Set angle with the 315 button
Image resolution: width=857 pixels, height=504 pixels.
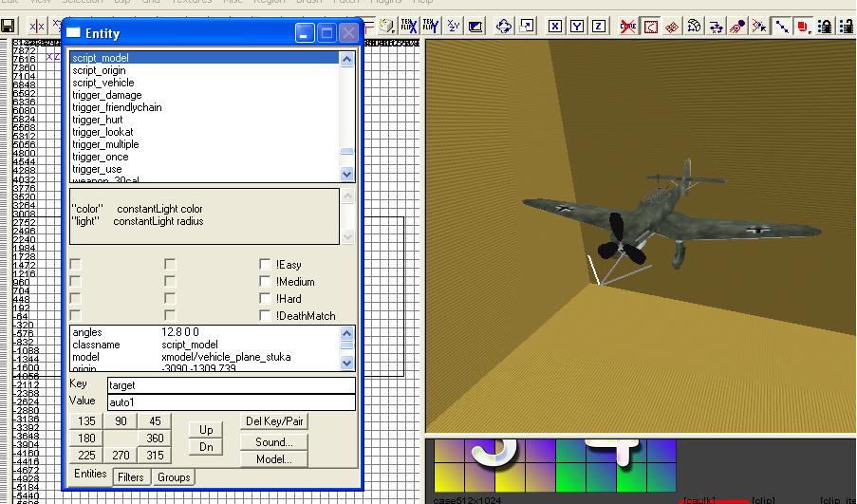tap(156, 456)
